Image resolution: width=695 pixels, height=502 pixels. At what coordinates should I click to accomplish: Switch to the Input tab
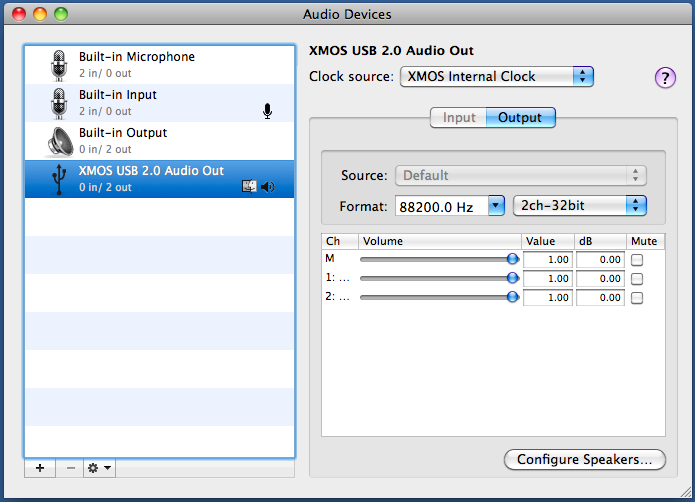pos(459,117)
